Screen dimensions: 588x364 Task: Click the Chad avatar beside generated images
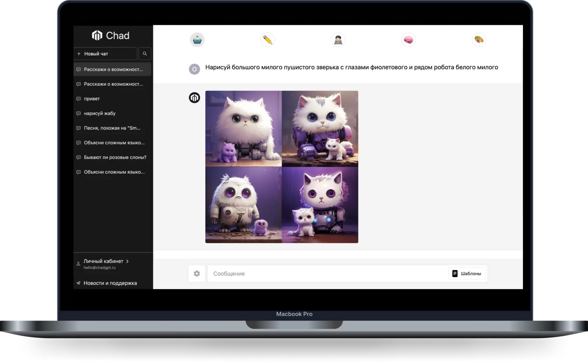(195, 98)
